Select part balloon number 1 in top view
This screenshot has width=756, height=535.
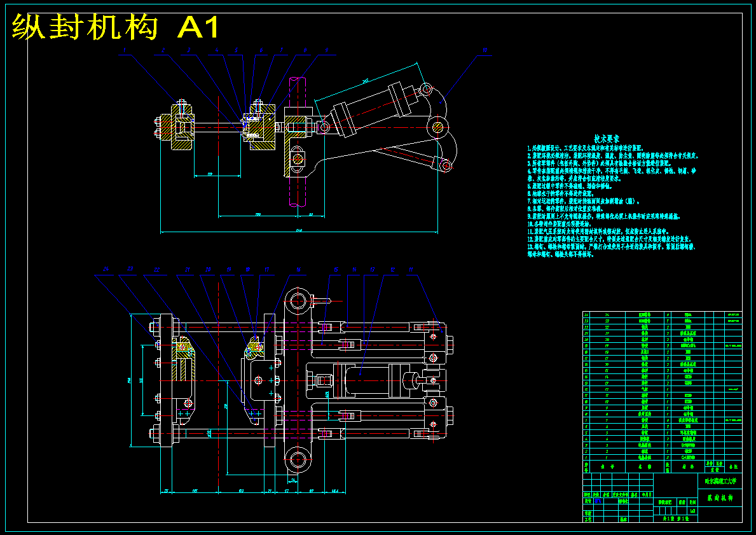[125, 50]
